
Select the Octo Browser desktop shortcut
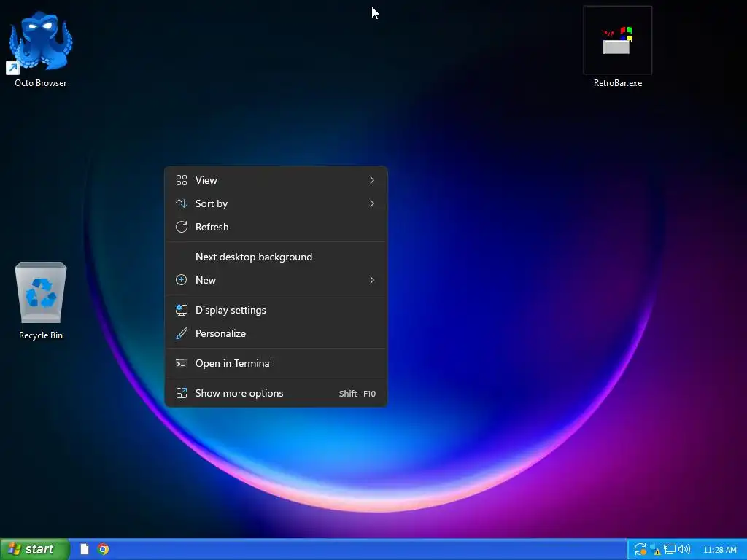(41, 49)
